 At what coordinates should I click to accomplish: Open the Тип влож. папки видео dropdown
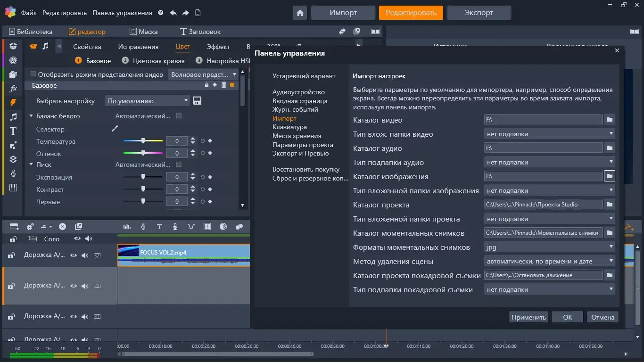pyautogui.click(x=549, y=134)
